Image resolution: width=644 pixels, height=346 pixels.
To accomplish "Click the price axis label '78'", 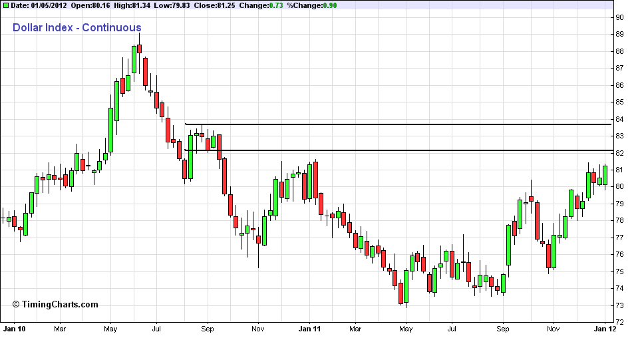I will pyautogui.click(x=619, y=221).
